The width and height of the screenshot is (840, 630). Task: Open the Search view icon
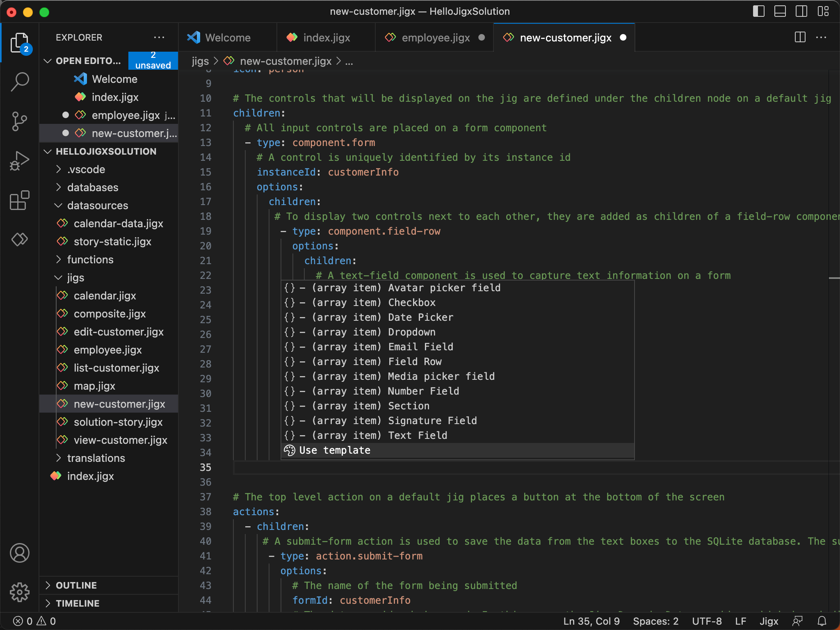[20, 82]
